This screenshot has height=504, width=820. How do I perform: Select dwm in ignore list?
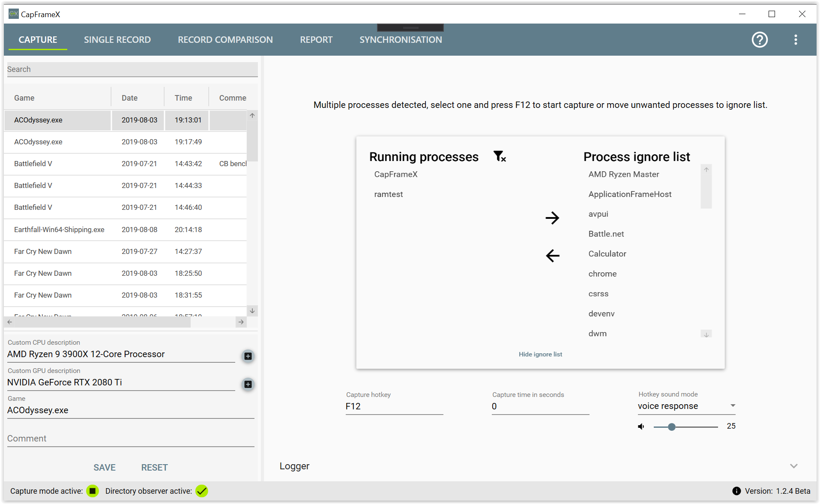[598, 334]
